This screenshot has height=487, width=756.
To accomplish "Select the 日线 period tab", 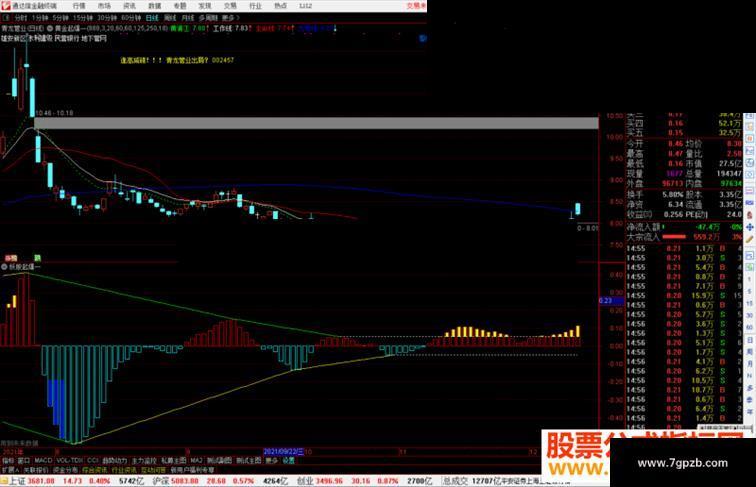I will point(152,18).
